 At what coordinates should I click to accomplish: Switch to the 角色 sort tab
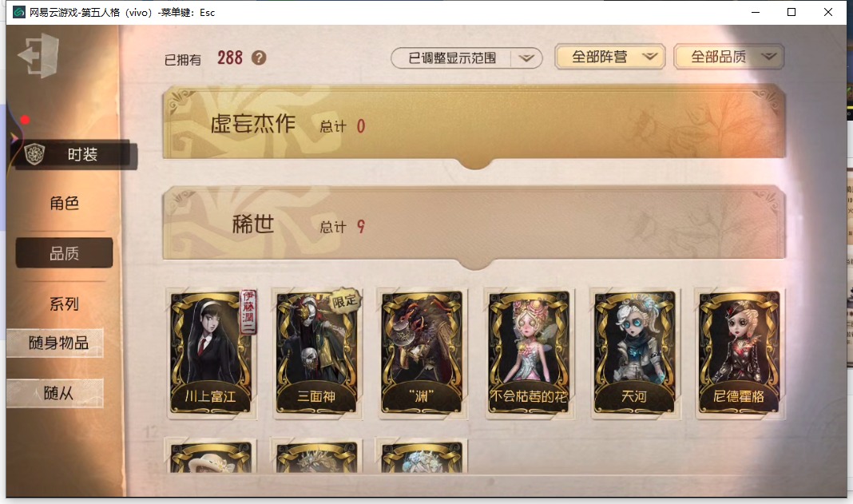64,203
